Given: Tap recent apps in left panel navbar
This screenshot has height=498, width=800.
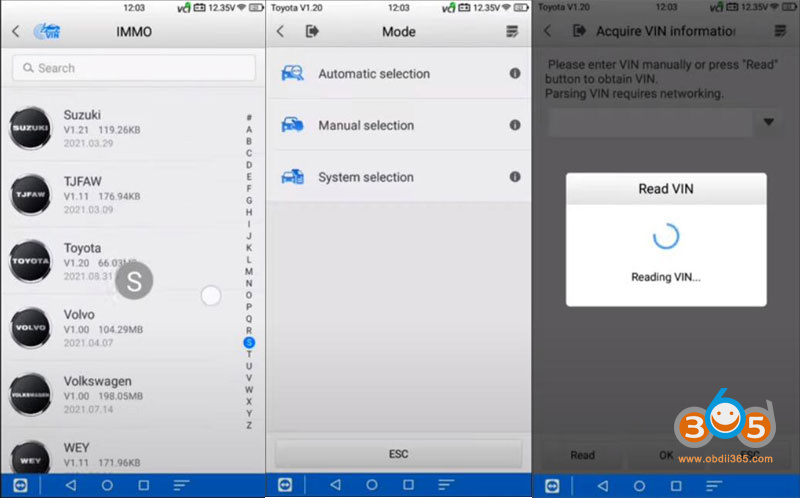Looking at the screenshot, I should [x=144, y=485].
